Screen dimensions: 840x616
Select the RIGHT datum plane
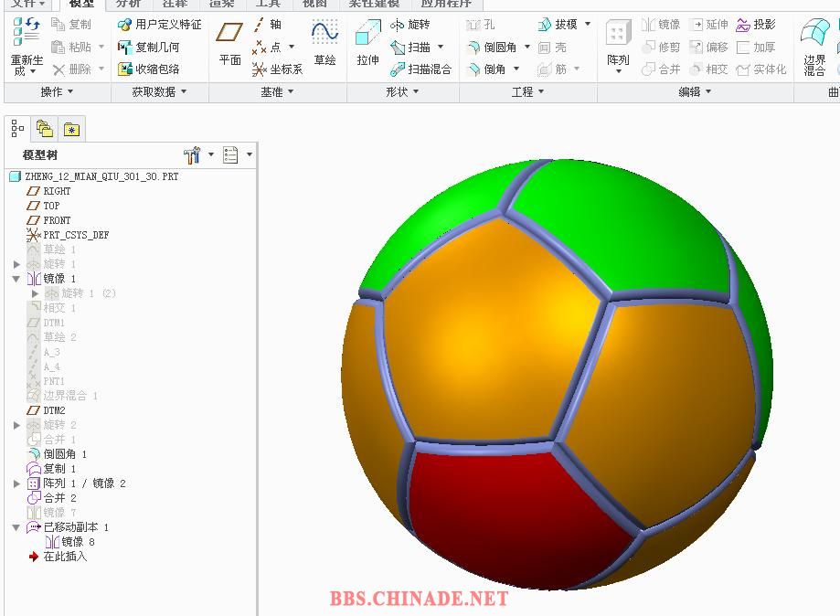point(48,191)
